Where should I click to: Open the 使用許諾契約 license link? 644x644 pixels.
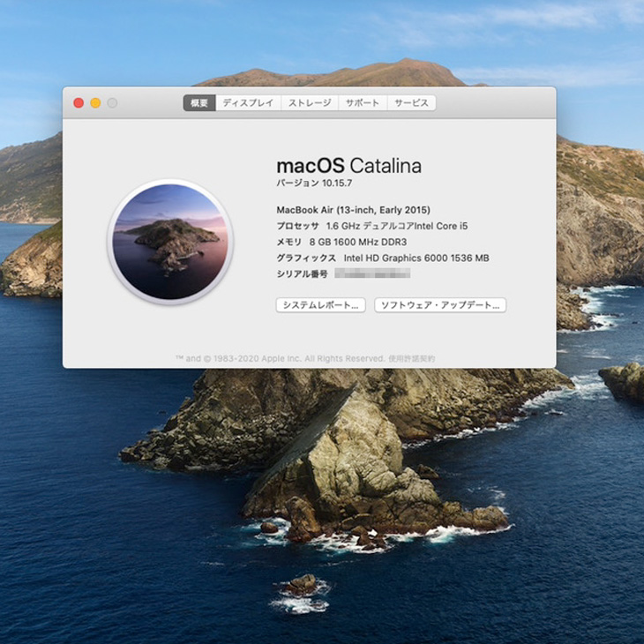click(x=411, y=358)
